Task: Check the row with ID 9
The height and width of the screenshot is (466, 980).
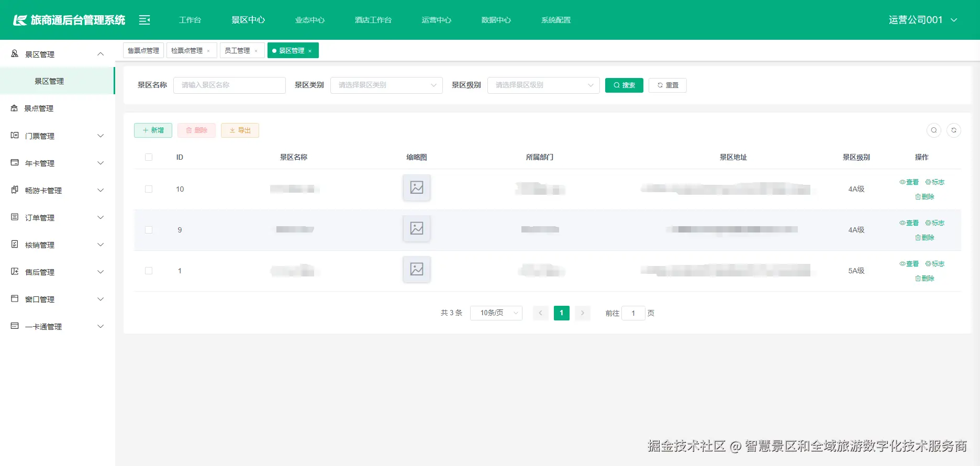Action: point(149,230)
